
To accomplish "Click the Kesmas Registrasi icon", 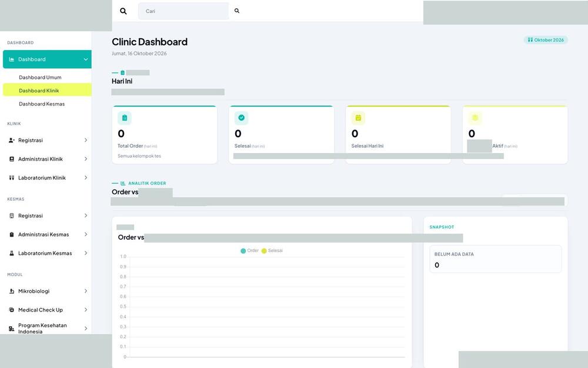I will 12,216.
